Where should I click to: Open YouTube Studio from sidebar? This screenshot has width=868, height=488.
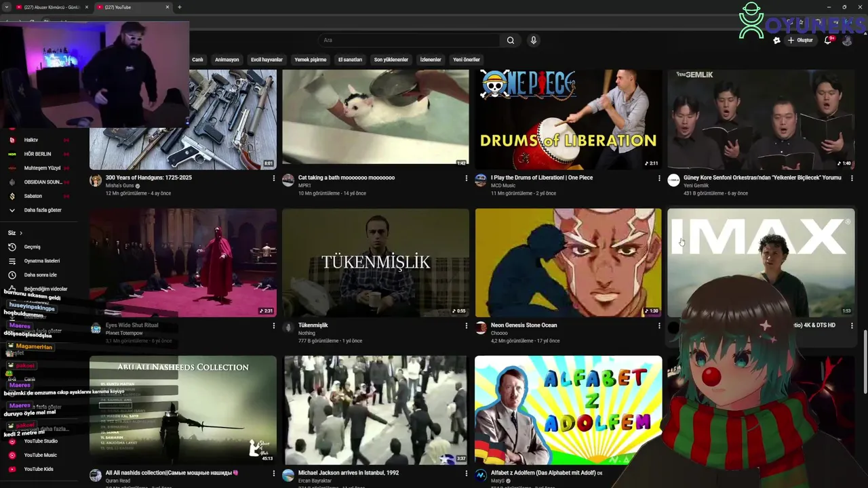41,441
